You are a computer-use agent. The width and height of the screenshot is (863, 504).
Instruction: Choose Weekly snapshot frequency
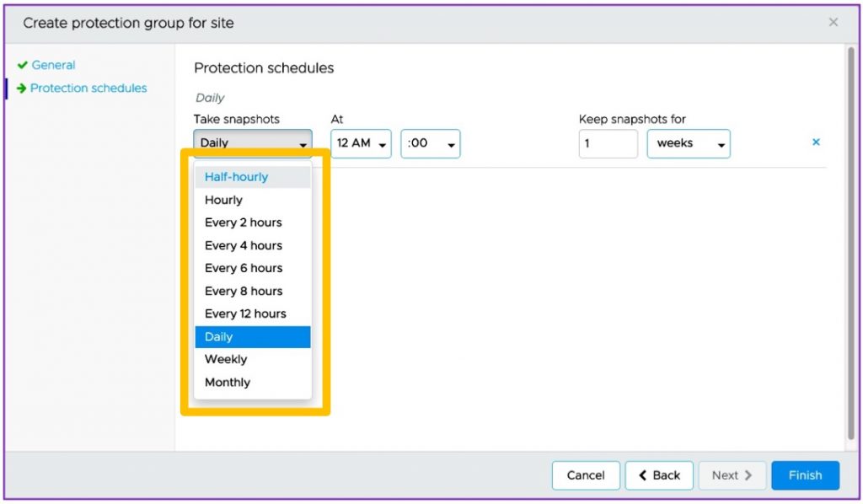[x=226, y=359]
